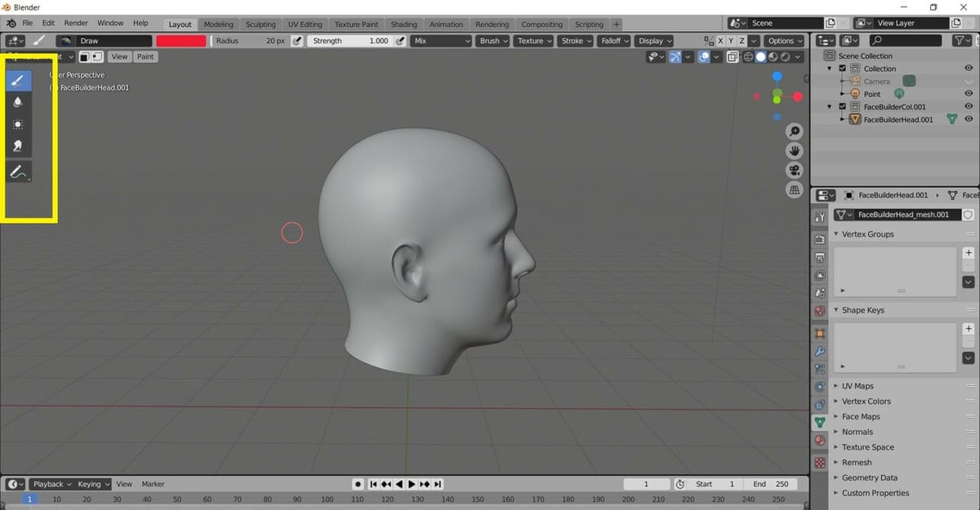
Task: Open the Mix blend mode dropdown
Action: click(x=442, y=41)
